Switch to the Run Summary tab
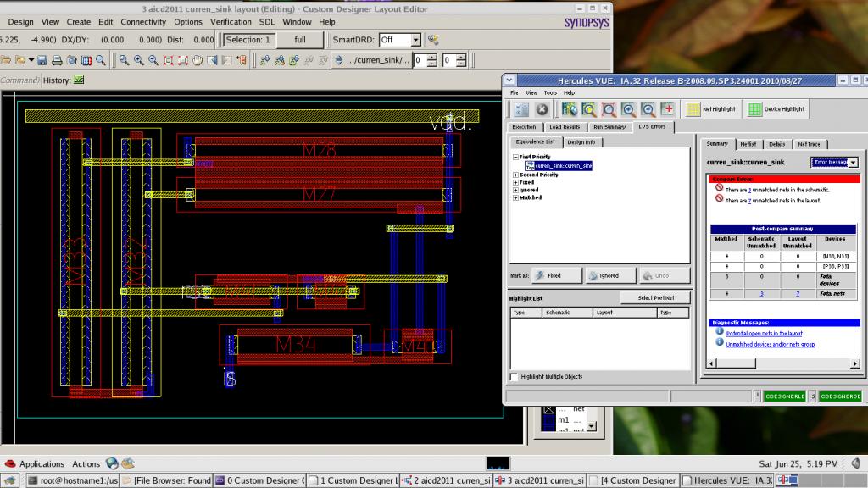The height and width of the screenshot is (488, 868). point(609,127)
